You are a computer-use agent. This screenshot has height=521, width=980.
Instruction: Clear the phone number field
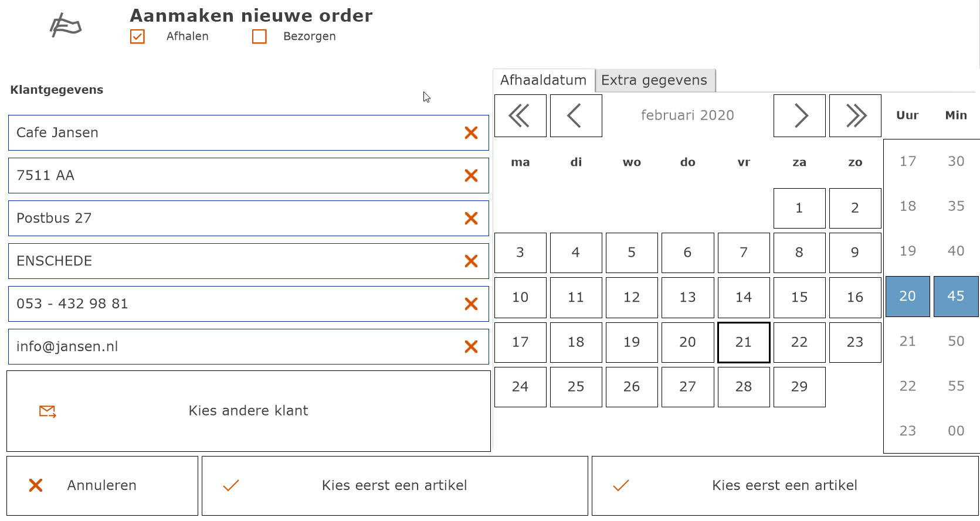[x=471, y=304]
